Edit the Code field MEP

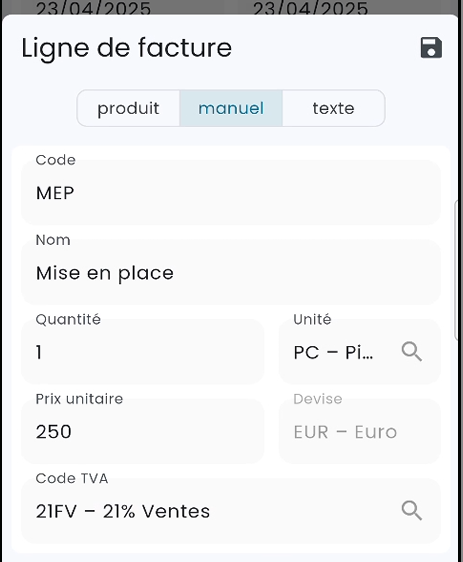coord(231,192)
